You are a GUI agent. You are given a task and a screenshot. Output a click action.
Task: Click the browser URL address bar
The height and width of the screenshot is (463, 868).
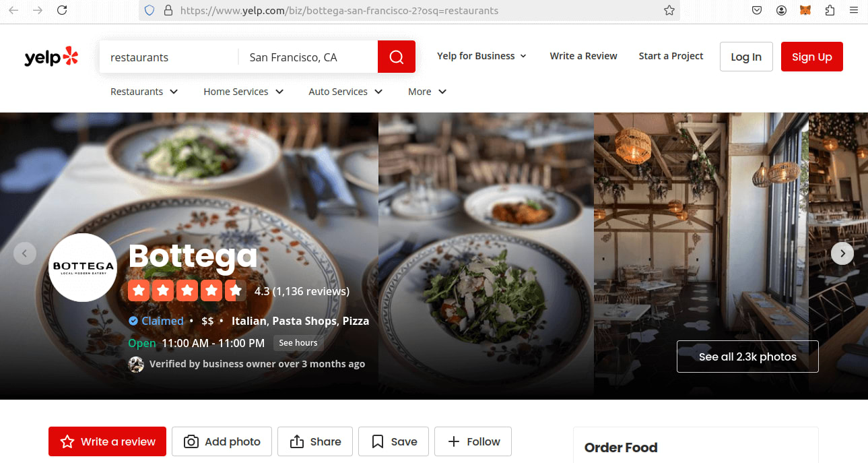[x=409, y=10]
